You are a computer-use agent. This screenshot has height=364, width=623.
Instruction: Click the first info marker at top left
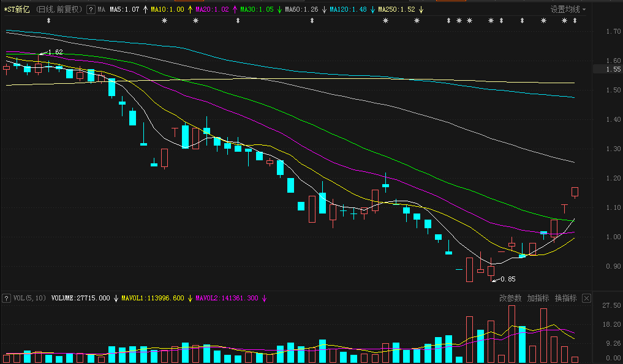click(x=48, y=21)
